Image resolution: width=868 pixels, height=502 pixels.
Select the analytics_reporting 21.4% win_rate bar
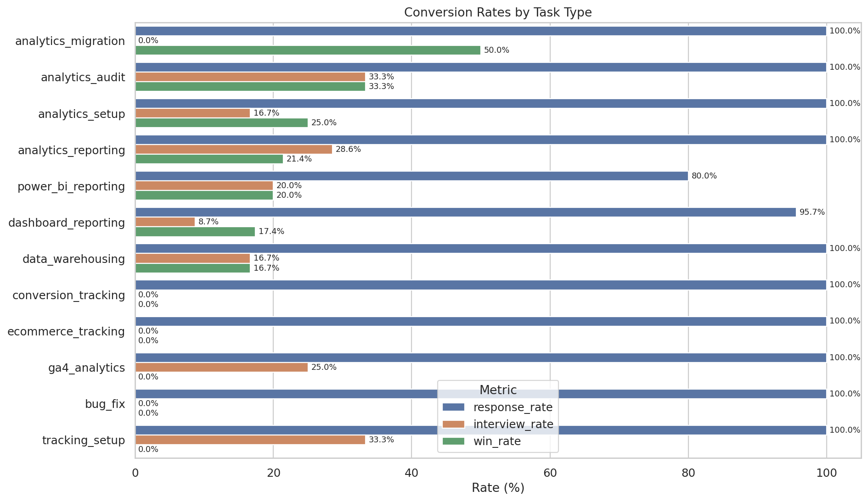[209, 159]
